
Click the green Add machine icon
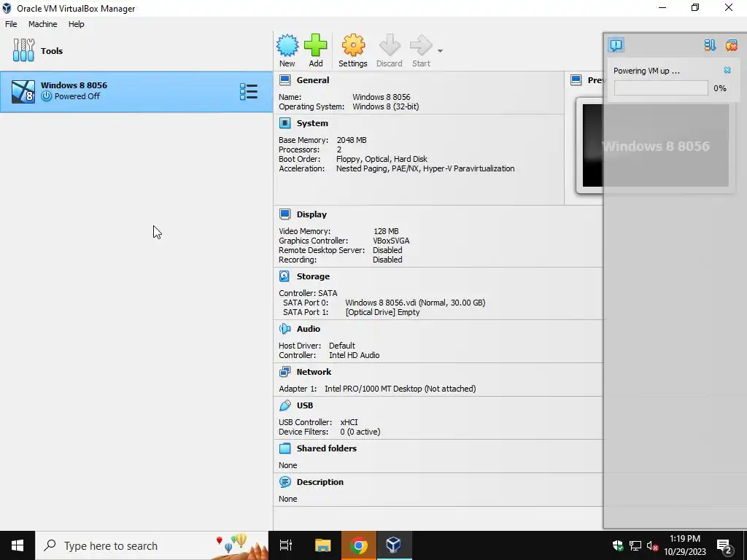point(315,45)
